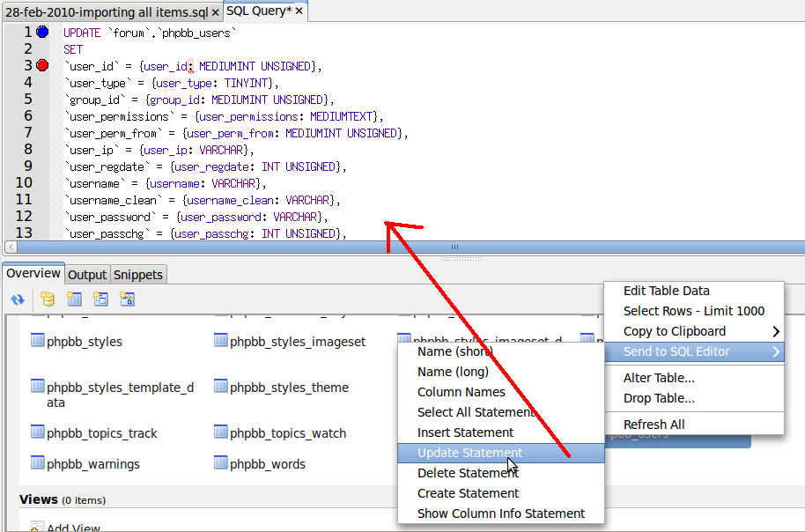Select Column Names in submenu
This screenshot has height=532, width=805.
[x=500, y=392]
